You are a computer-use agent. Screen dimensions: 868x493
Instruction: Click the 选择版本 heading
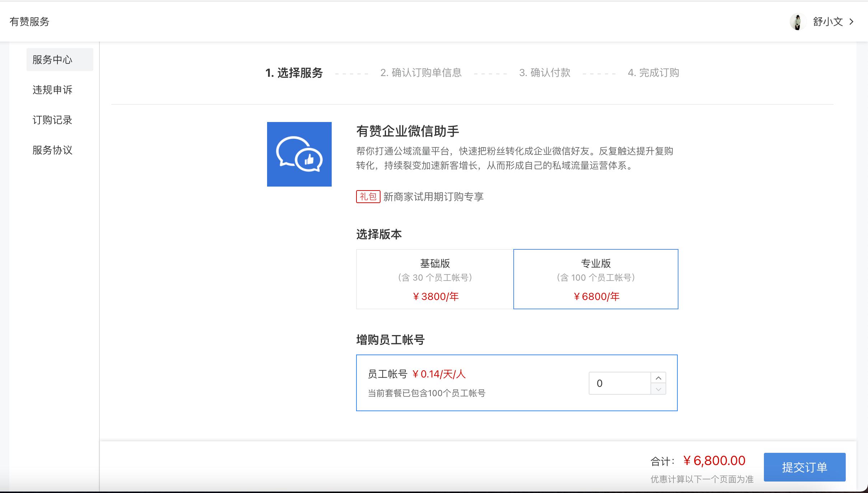pos(379,234)
